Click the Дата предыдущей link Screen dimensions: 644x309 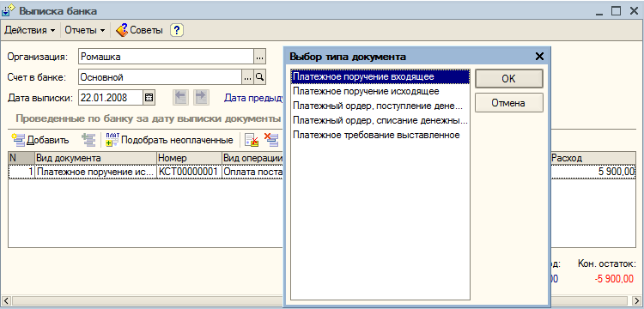pos(254,98)
